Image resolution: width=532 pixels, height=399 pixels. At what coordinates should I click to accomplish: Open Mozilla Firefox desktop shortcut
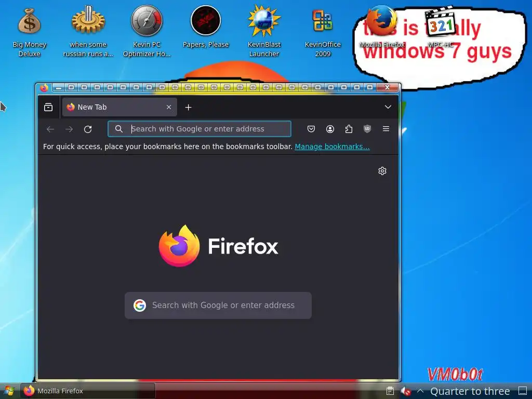pos(382,27)
